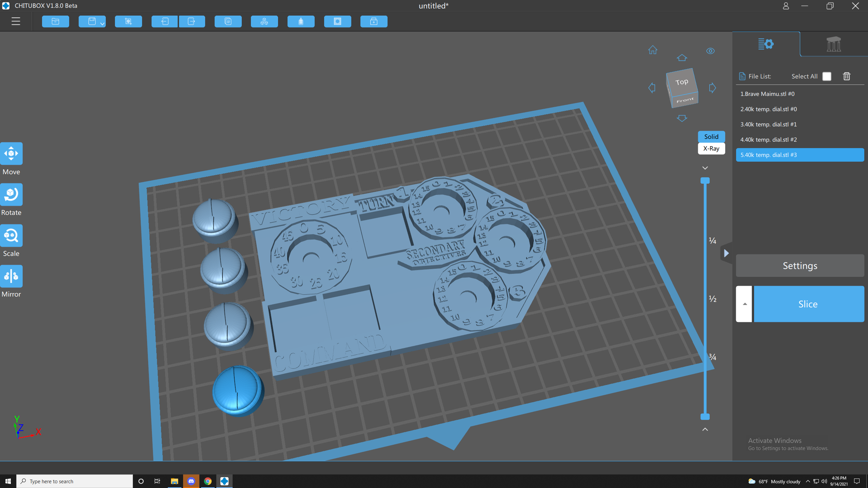The width and height of the screenshot is (868, 488).
Task: Activate the Scale tool
Action: tap(11, 236)
